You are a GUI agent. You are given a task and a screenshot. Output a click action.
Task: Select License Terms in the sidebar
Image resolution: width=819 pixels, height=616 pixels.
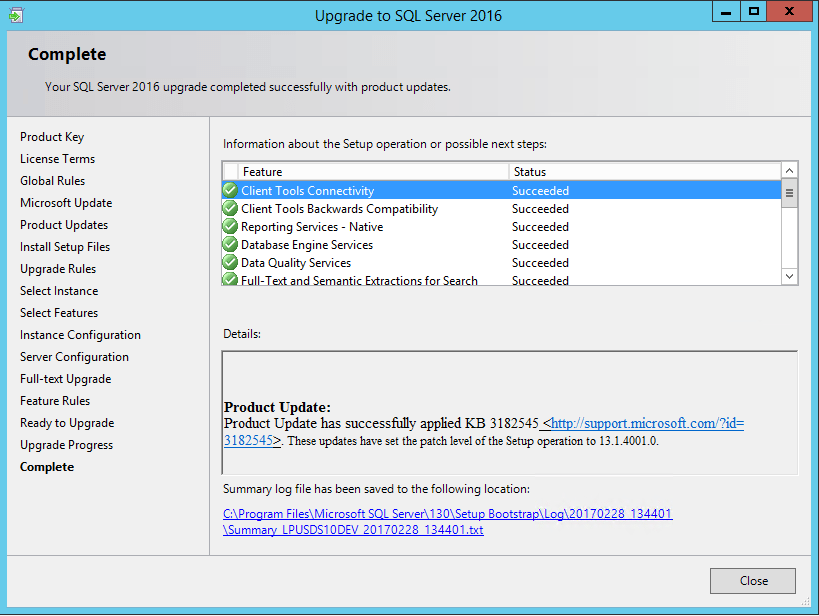[x=57, y=158]
